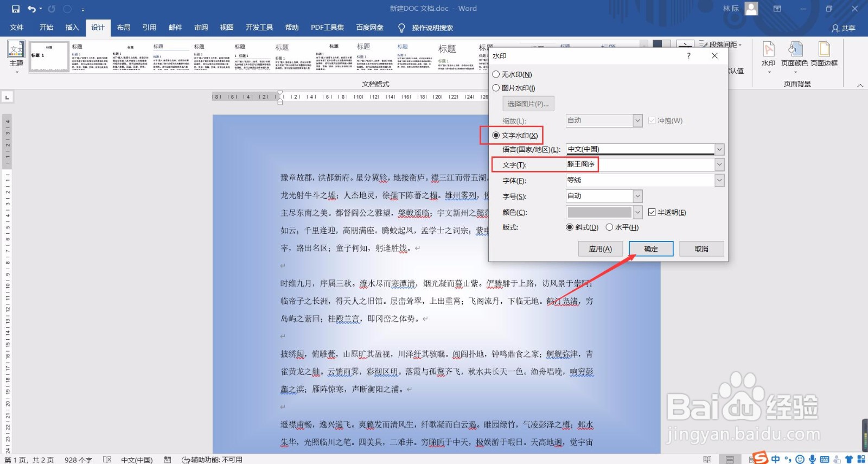Image resolution: width=868 pixels, height=464 pixels.
Task: Open the 文件 File menu
Action: 17,28
